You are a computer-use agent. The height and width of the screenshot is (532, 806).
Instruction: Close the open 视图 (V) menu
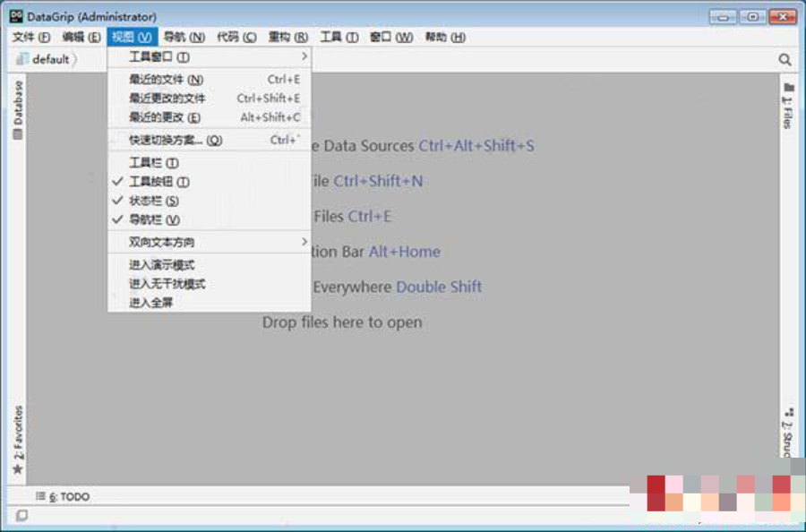click(133, 37)
